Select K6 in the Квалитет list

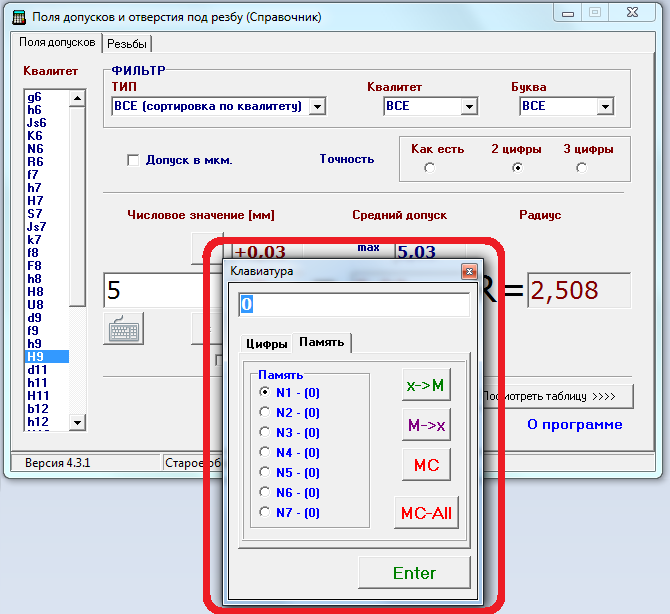(47, 136)
